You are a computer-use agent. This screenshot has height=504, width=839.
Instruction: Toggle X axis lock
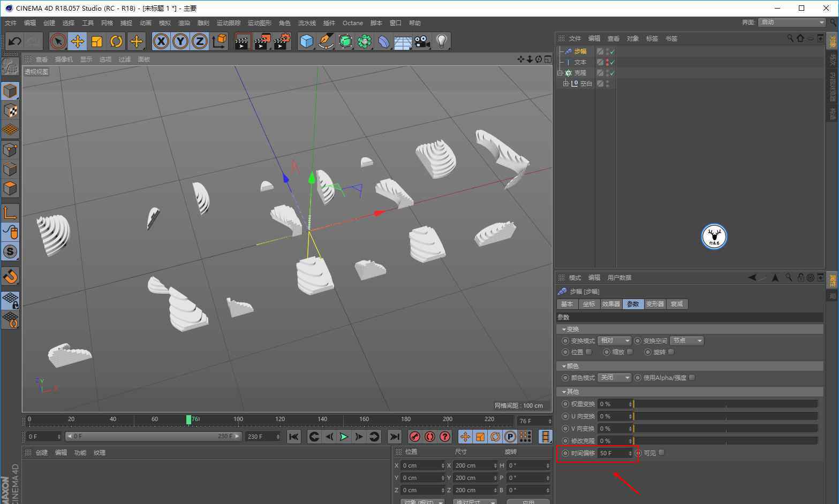coord(161,41)
